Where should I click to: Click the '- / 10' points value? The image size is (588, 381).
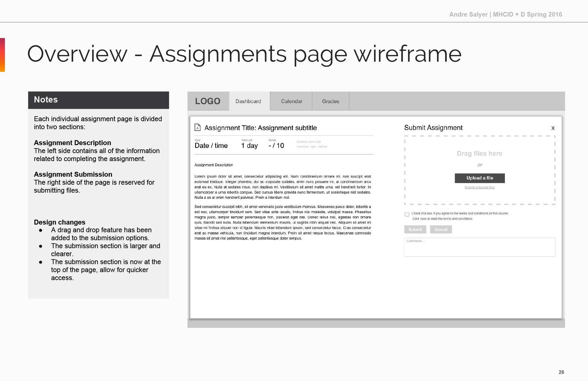276,146
